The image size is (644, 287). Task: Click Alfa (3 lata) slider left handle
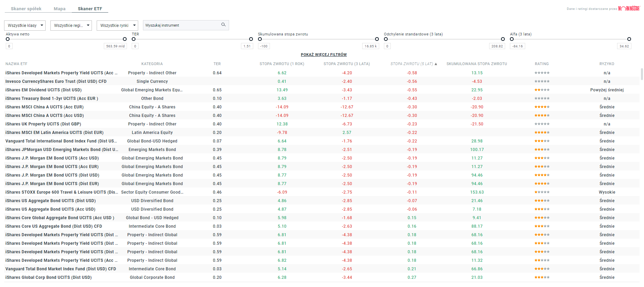tap(512, 39)
